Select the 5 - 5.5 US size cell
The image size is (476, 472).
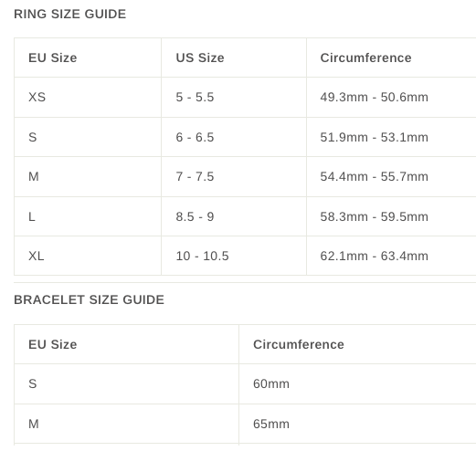click(234, 97)
